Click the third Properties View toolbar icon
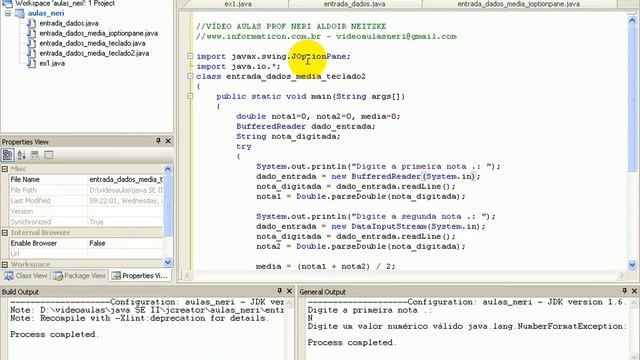The width and height of the screenshot is (640, 360). click(35, 155)
